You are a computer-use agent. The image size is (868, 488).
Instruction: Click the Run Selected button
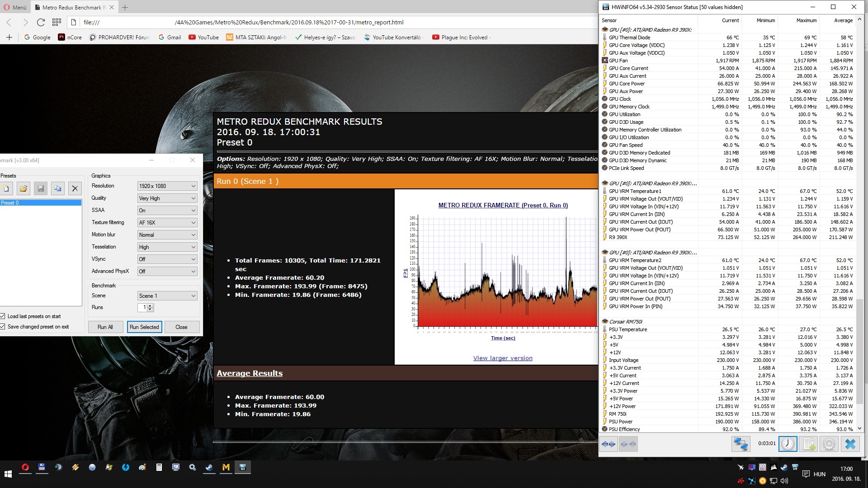[144, 327]
